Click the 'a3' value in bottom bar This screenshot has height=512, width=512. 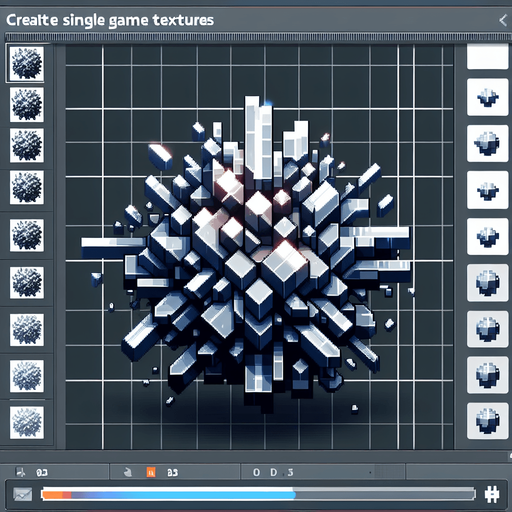click(x=172, y=472)
